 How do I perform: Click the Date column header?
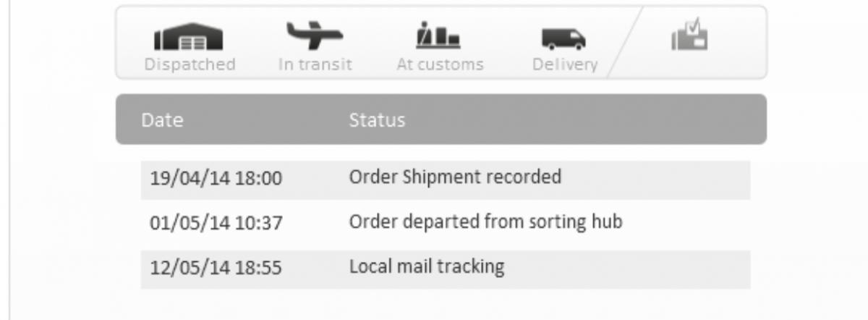click(x=162, y=119)
